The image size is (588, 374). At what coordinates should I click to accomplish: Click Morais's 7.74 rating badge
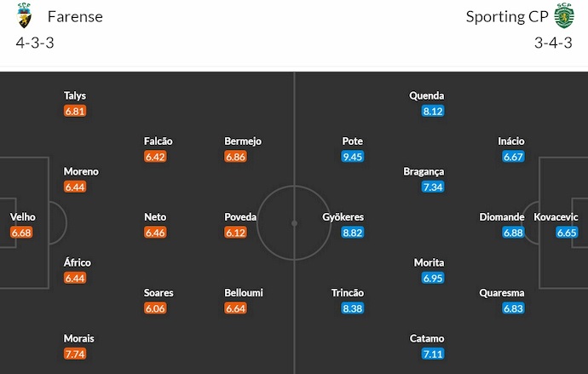tap(75, 354)
